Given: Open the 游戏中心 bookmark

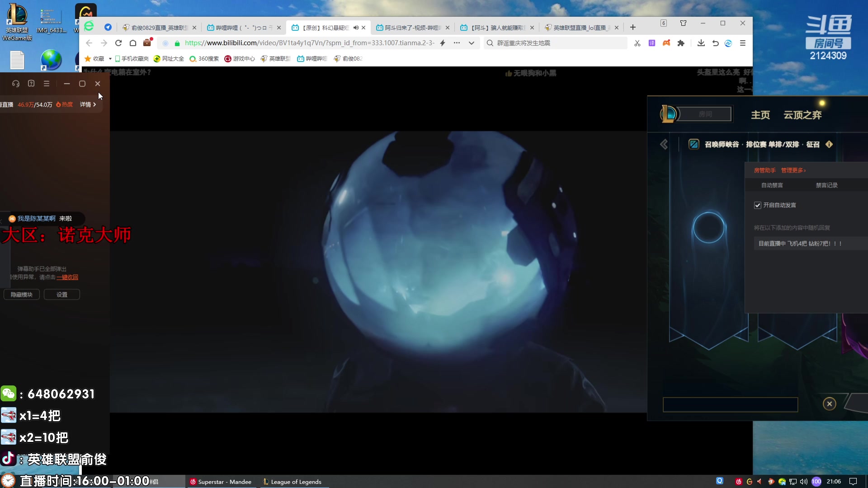Looking at the screenshot, I should [x=240, y=59].
